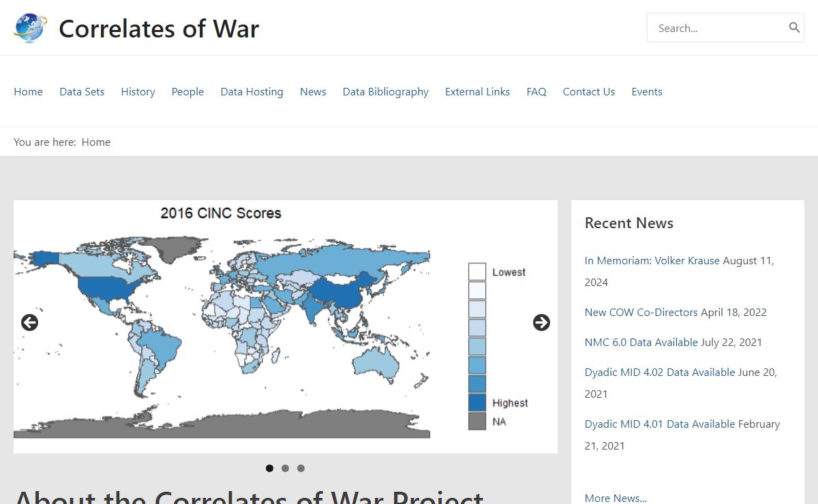This screenshot has height=504, width=818.
Task: Open New COW Co-Directors news link
Action: pyautogui.click(x=641, y=312)
